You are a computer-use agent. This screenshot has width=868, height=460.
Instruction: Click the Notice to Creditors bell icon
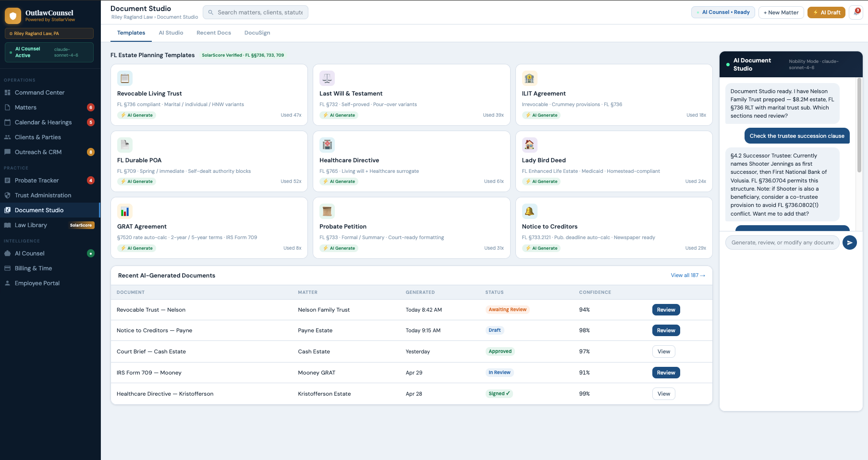(x=529, y=211)
